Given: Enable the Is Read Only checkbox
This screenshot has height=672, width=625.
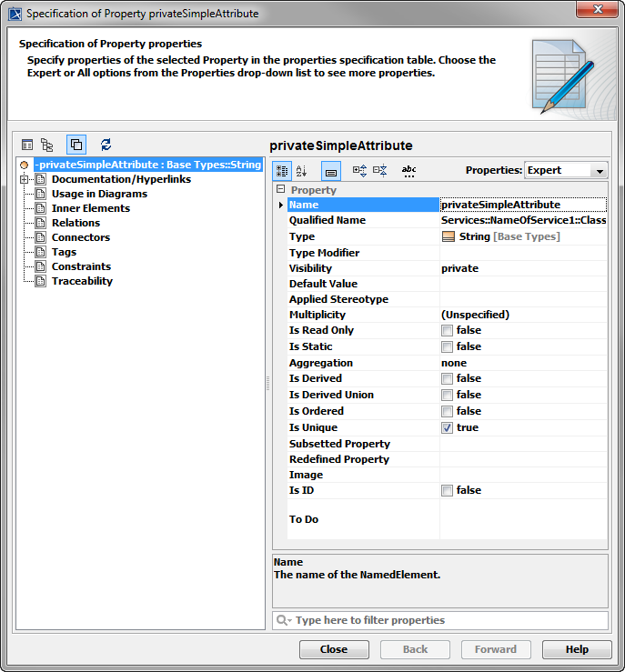Looking at the screenshot, I should [x=447, y=331].
